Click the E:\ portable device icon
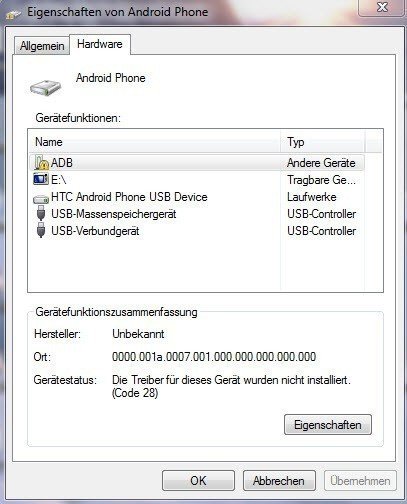The width and height of the screenshot is (407, 504). pos(41,179)
